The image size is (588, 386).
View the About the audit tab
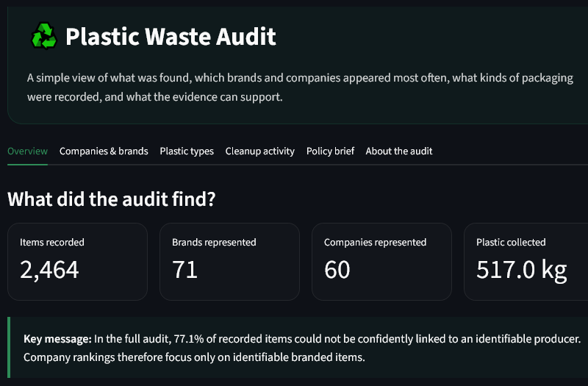point(399,151)
